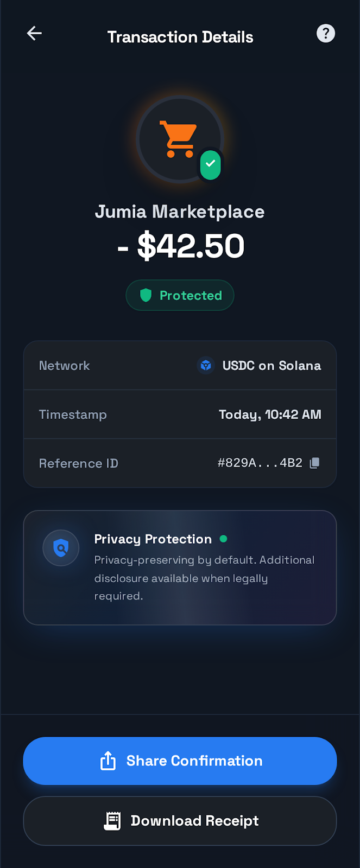This screenshot has height=868, width=360.
Task: Go back using the left arrow
Action: pos(34,34)
